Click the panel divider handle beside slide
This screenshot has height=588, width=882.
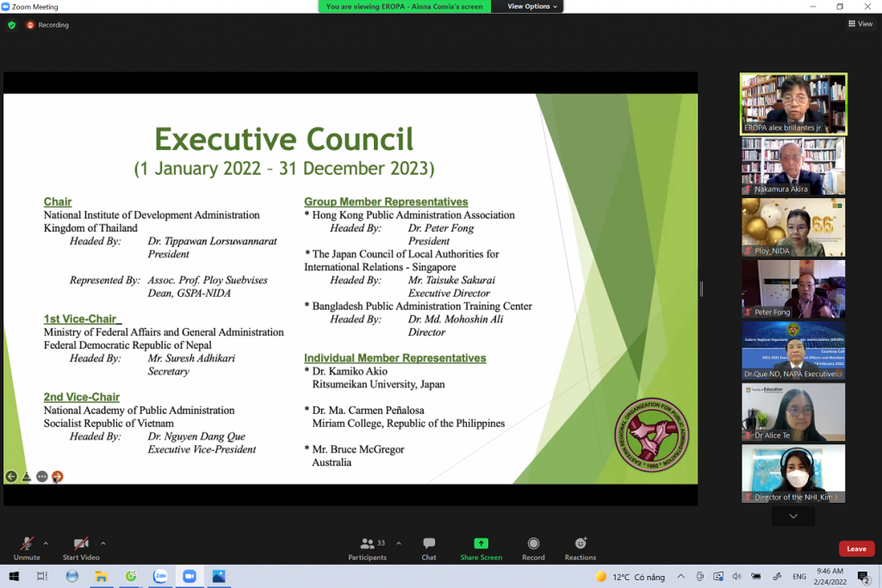point(701,289)
